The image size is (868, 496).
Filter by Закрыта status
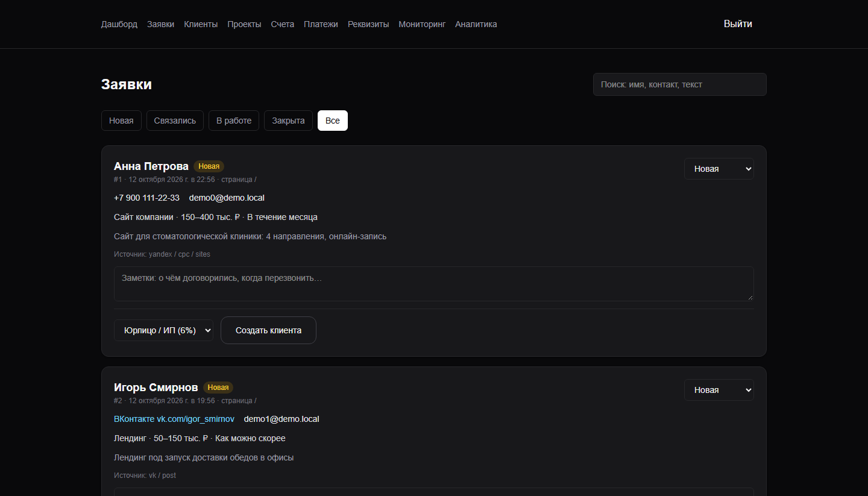pos(288,121)
